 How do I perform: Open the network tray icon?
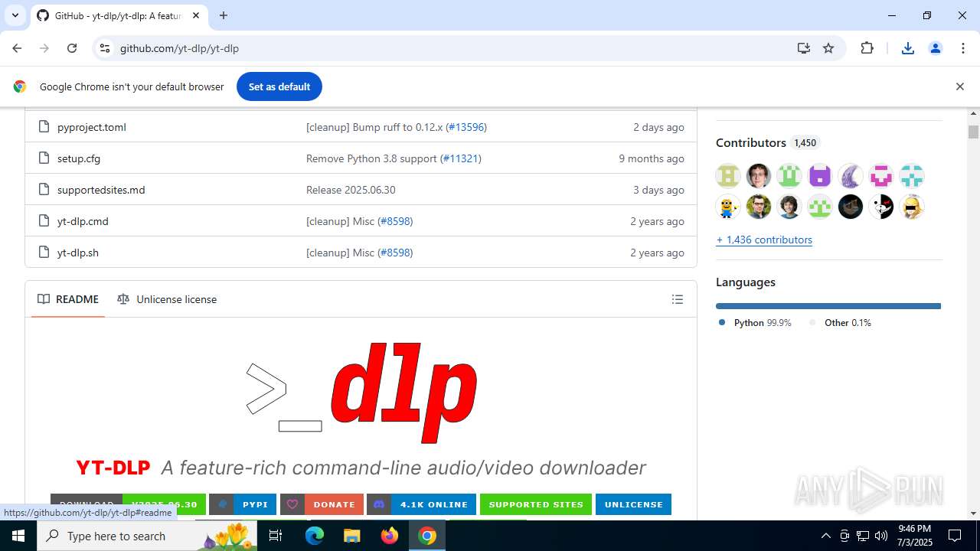pos(863,536)
